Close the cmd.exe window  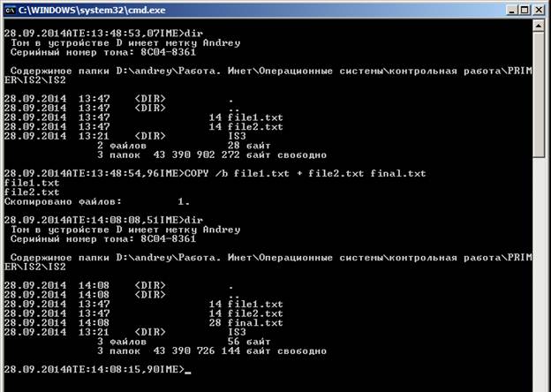539,10
